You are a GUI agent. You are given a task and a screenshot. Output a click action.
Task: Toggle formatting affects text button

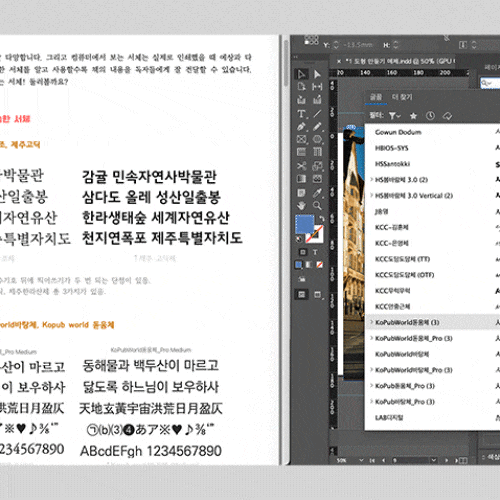tap(315, 252)
